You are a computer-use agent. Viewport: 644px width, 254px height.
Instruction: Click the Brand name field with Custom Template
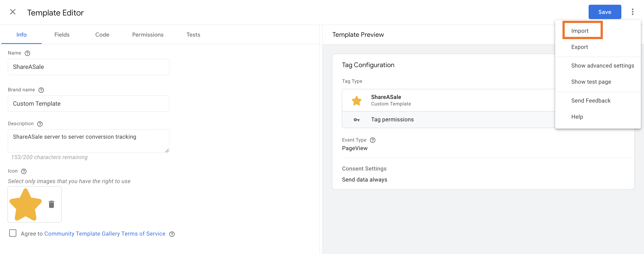click(x=89, y=104)
